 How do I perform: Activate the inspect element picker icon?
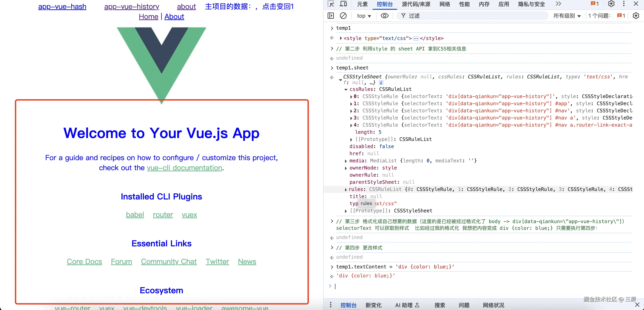(x=331, y=4)
